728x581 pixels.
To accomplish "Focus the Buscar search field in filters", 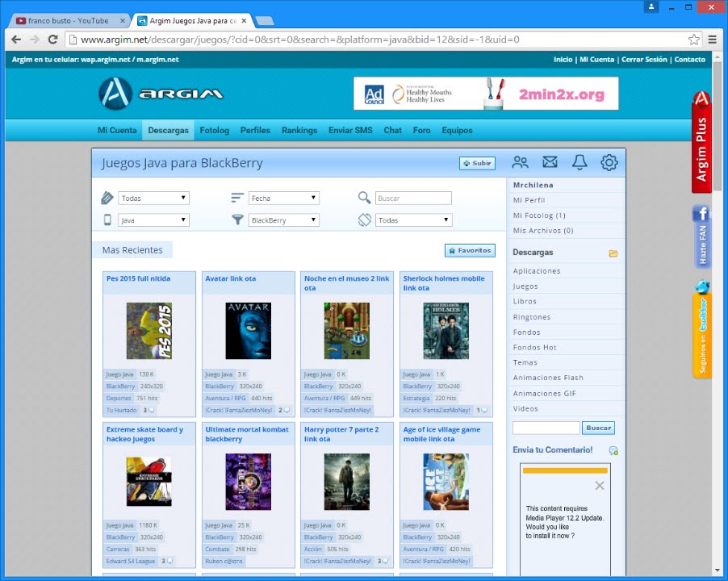I will point(413,199).
